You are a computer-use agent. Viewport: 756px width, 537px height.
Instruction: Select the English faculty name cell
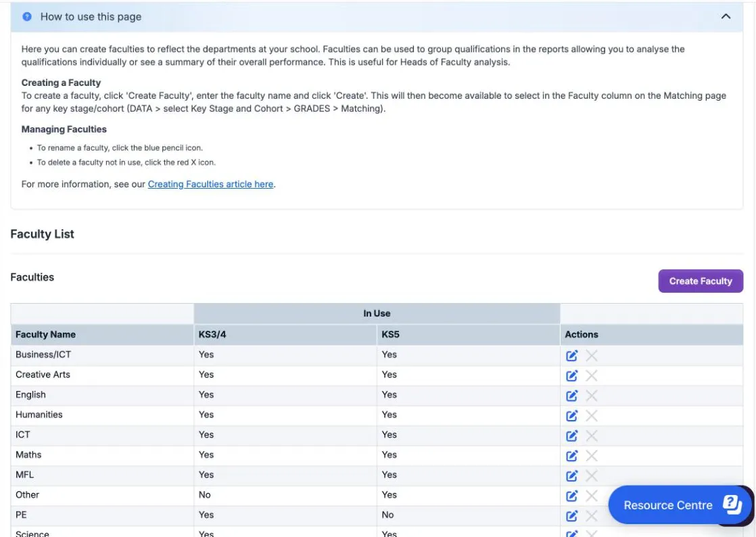[102, 395]
